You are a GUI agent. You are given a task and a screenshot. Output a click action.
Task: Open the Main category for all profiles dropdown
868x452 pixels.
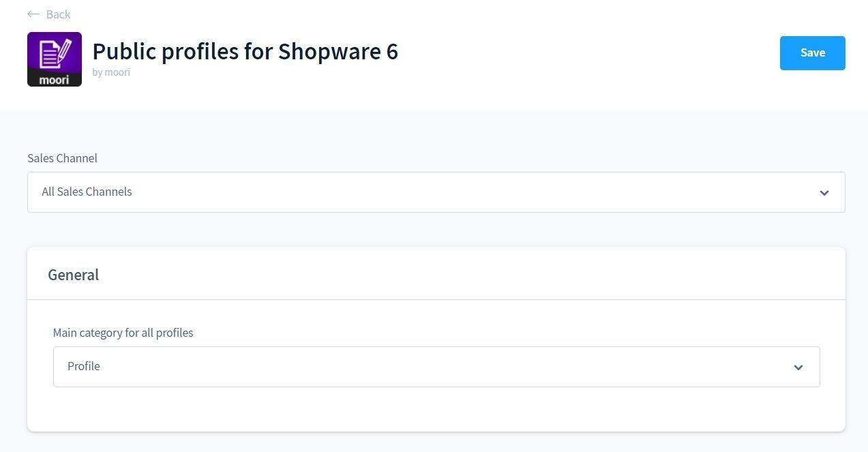pyautogui.click(x=436, y=367)
